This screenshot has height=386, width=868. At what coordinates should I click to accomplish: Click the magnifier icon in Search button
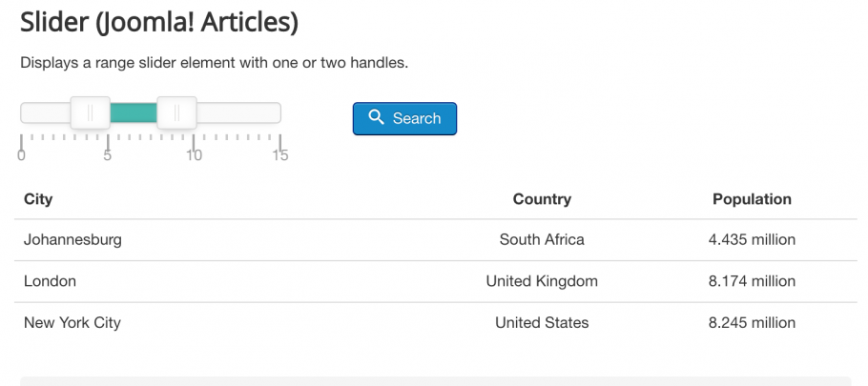tap(377, 117)
